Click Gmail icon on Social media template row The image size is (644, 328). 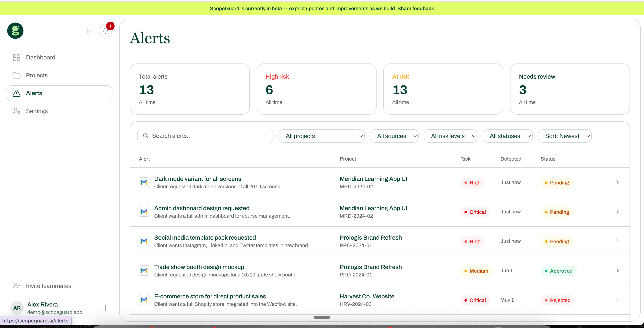(144, 241)
